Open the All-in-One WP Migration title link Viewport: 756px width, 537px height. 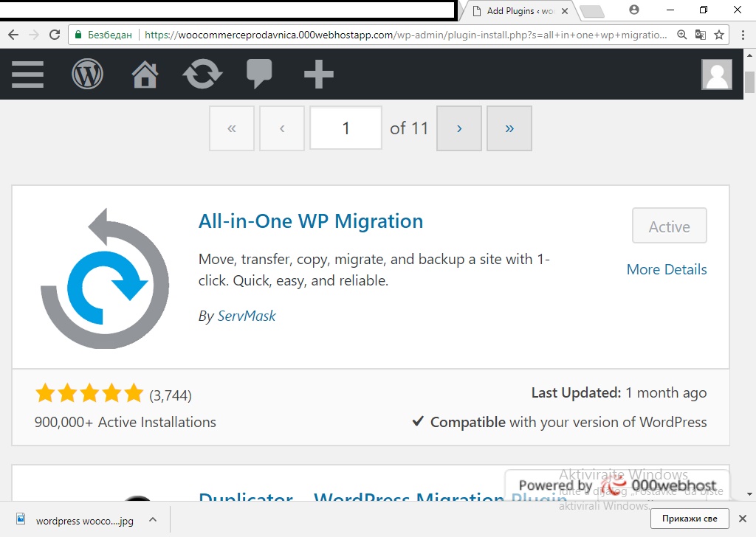point(311,221)
